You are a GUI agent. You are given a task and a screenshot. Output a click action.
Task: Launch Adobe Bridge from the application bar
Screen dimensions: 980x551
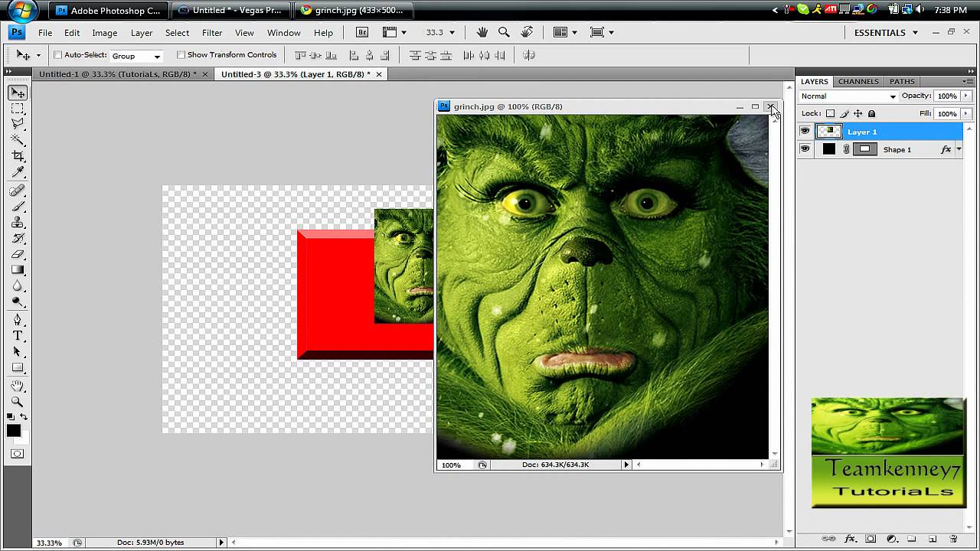pyautogui.click(x=362, y=32)
